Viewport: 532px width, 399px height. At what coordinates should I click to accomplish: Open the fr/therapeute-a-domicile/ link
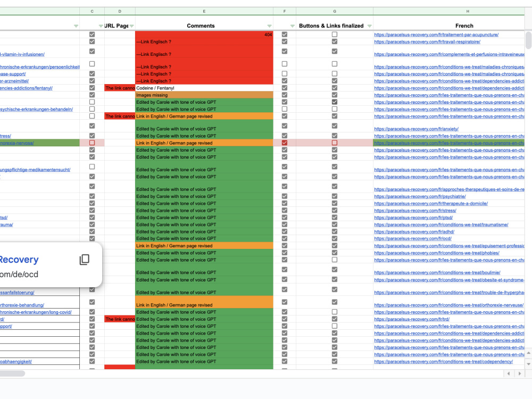coord(431,204)
